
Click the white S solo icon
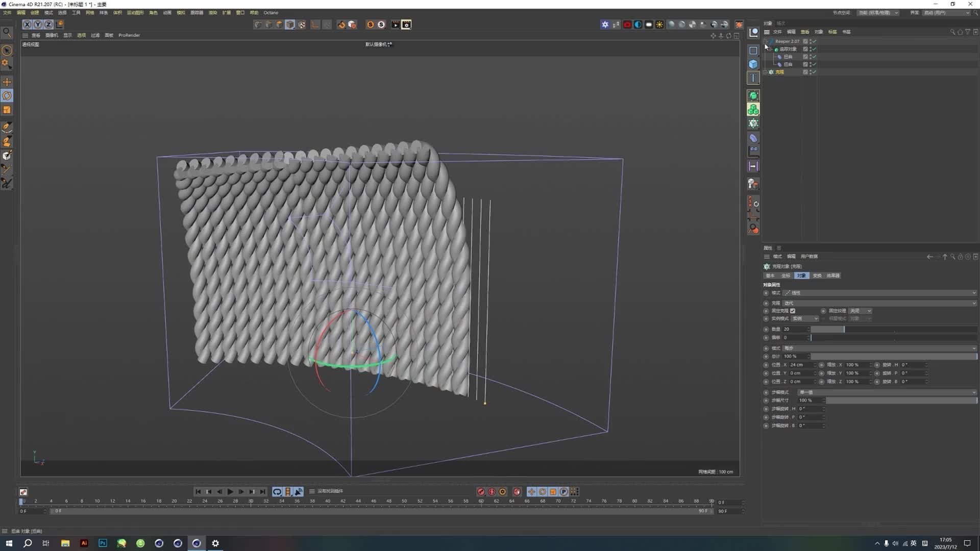(381, 24)
